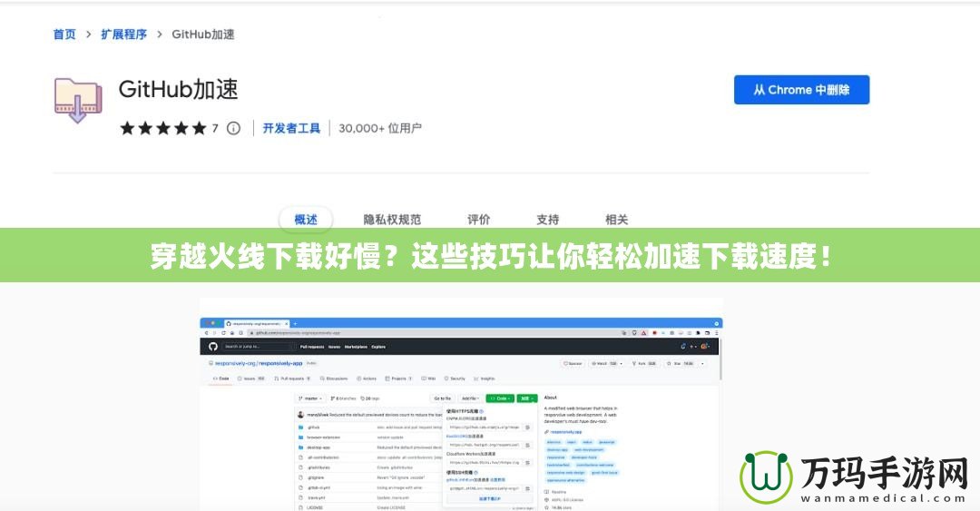The height and width of the screenshot is (511, 980).
Task: Click LICENSE file row in preview
Action: 368,507
